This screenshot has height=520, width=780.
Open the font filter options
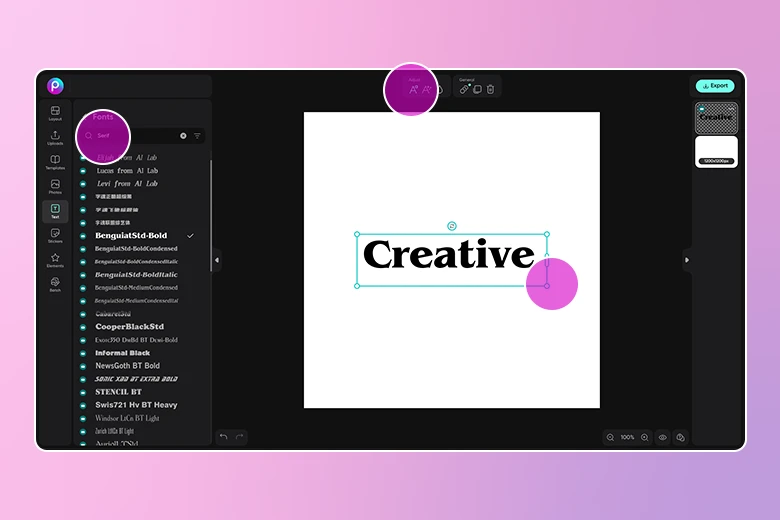(197, 136)
